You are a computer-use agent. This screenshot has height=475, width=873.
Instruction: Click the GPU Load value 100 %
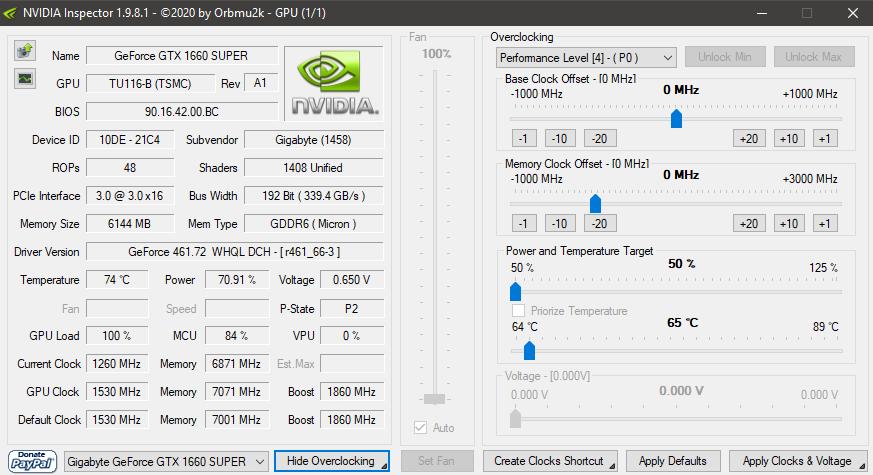pos(117,336)
